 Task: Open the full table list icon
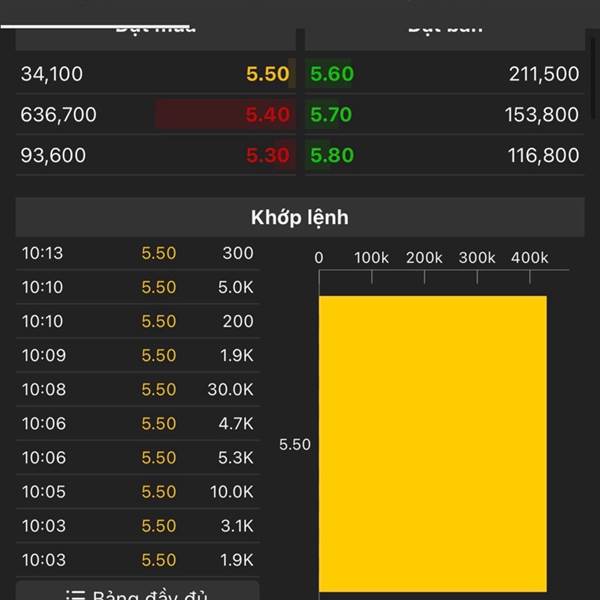(75, 596)
